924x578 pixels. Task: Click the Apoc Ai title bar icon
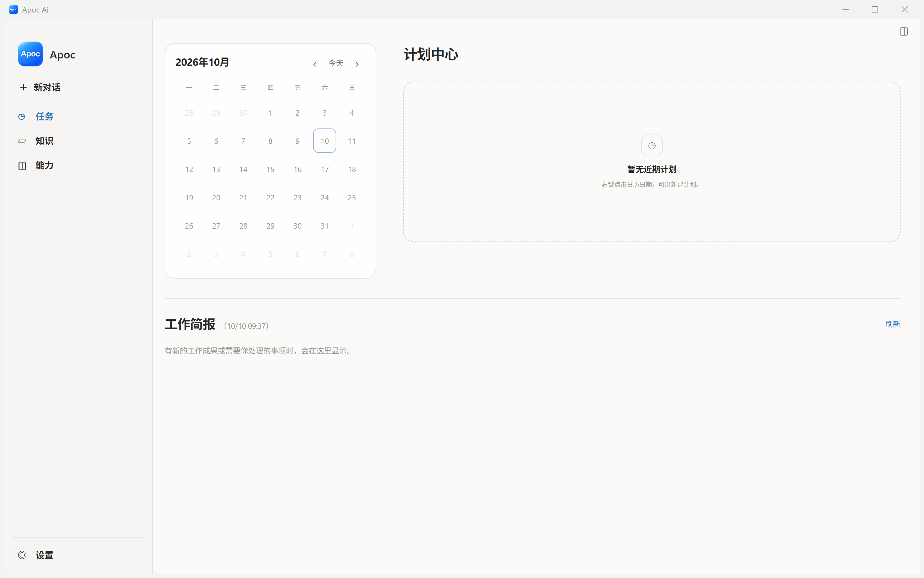pos(13,10)
